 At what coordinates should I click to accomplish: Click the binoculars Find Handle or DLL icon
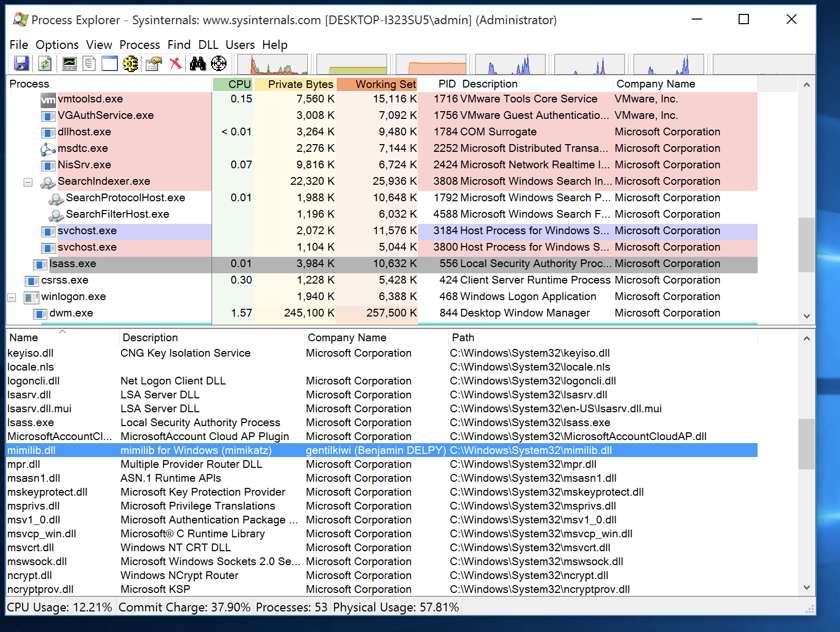click(198, 64)
